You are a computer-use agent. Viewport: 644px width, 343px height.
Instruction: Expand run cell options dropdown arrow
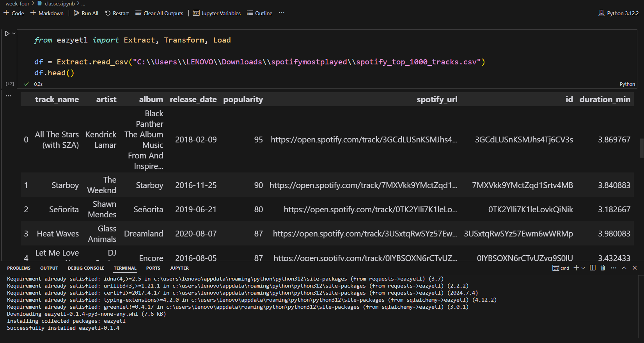click(14, 34)
